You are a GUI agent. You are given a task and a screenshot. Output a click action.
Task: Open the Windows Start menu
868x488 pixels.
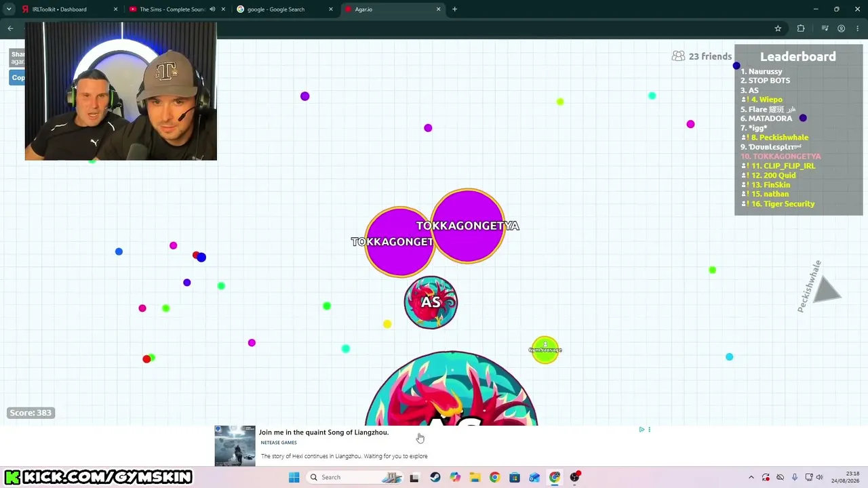tap(294, 477)
